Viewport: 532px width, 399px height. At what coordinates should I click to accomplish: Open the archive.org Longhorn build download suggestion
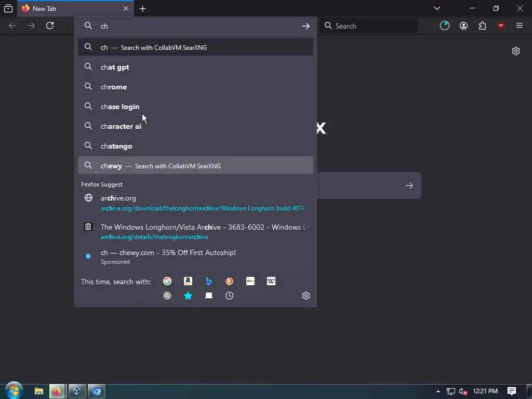click(195, 203)
